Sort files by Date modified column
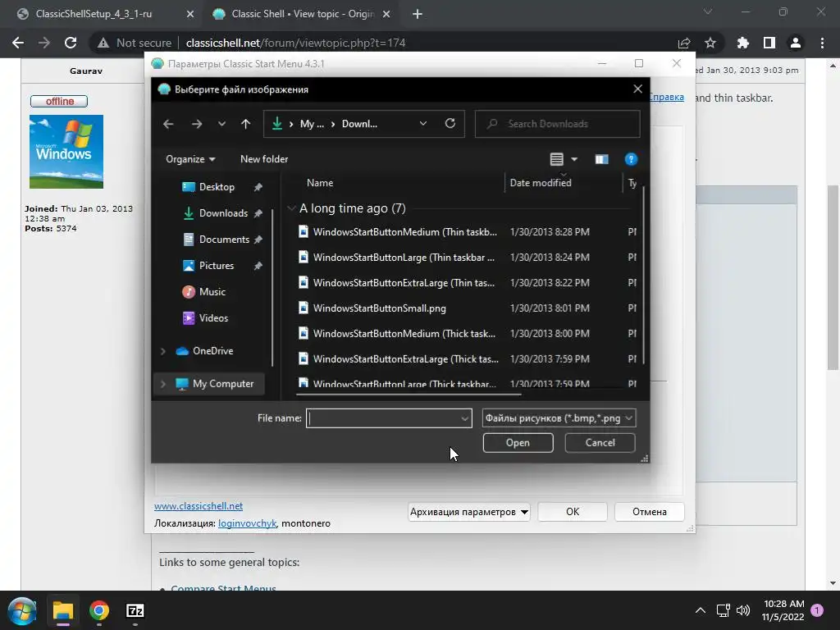 [541, 183]
